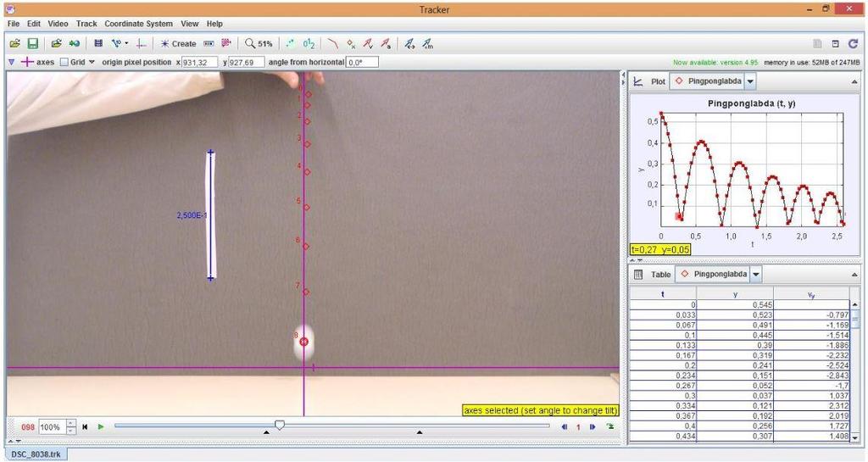Viewport: 868px width, 462px height.
Task: Click the Plot button in the plot view
Action: coord(658,81)
